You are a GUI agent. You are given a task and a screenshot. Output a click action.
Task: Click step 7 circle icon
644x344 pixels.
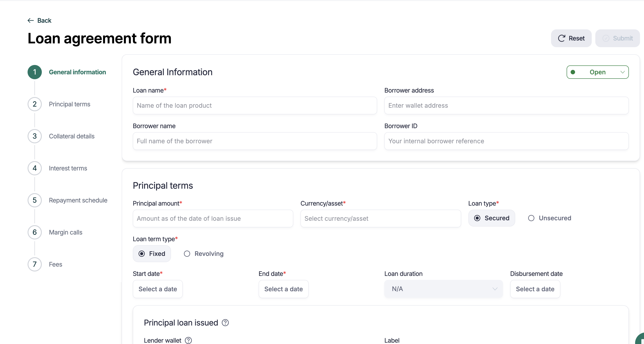tap(34, 264)
